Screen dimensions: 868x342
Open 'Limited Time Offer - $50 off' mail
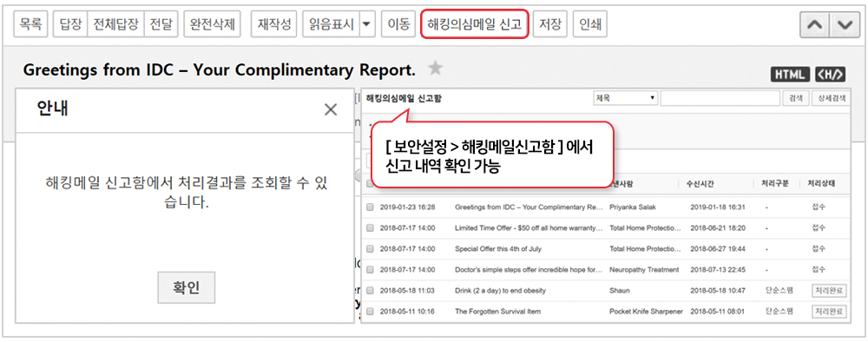click(x=529, y=228)
